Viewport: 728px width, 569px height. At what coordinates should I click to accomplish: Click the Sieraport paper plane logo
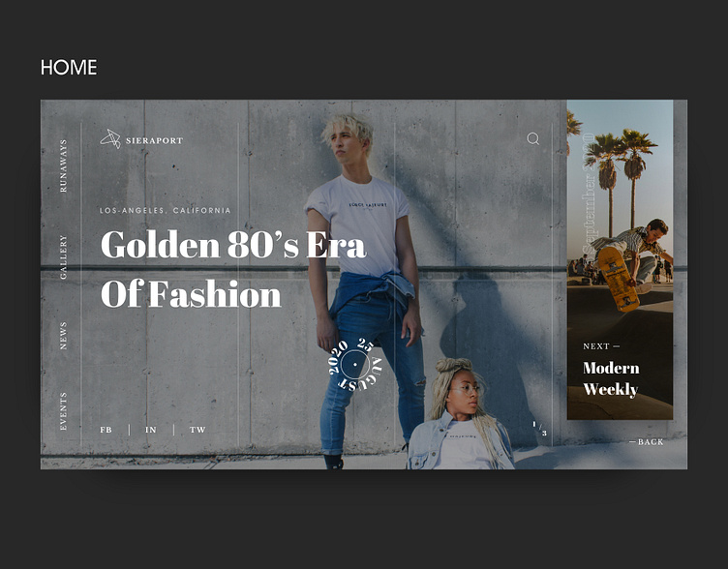(x=110, y=138)
